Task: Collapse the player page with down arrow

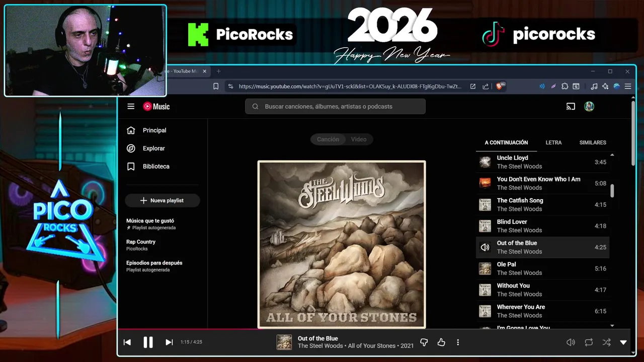Action: click(x=623, y=342)
